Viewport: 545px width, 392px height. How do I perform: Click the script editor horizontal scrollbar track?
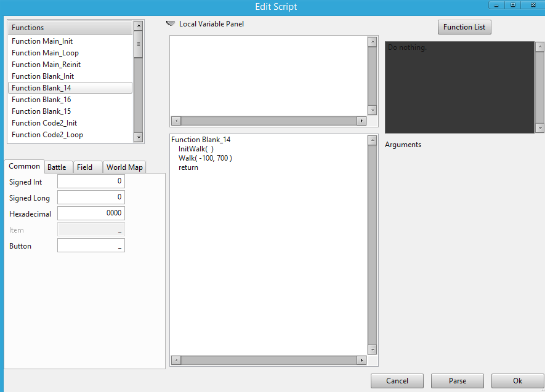pyautogui.click(x=268, y=360)
